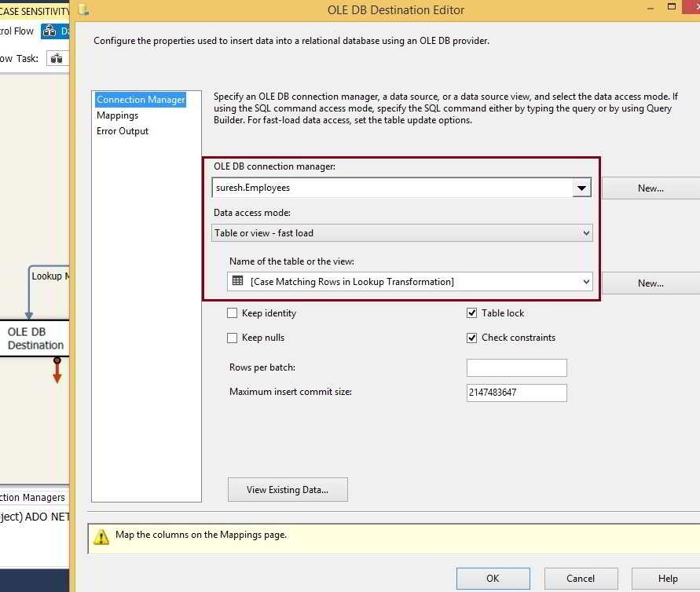Viewport: 700px width, 592px height.
Task: Click the yellow warning icon in the message bar
Action: [x=102, y=537]
